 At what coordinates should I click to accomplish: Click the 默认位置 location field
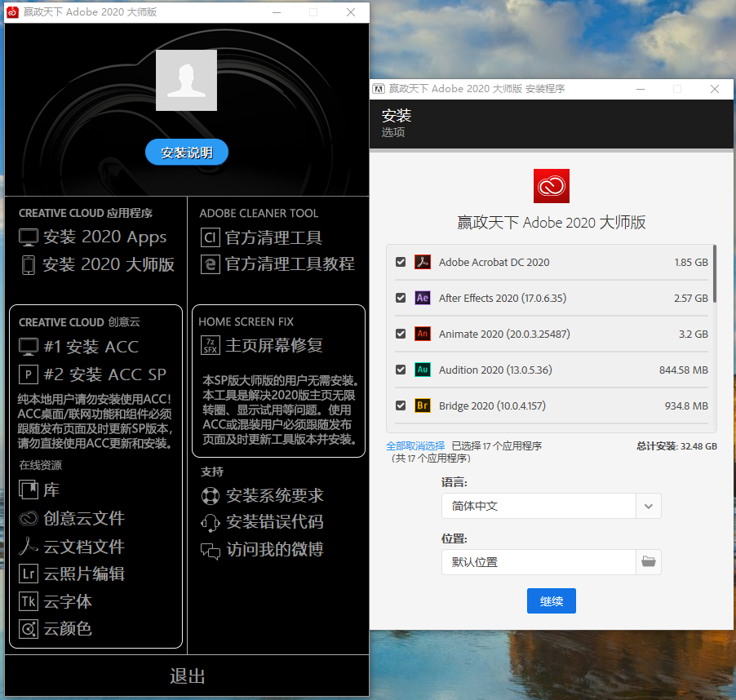click(x=539, y=561)
